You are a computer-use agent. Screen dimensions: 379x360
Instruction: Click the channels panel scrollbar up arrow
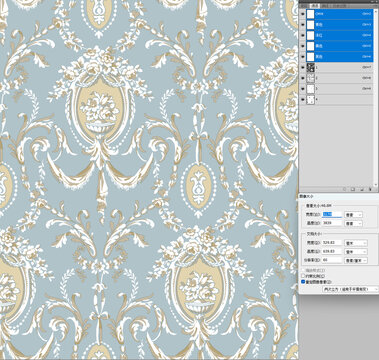tap(376, 11)
